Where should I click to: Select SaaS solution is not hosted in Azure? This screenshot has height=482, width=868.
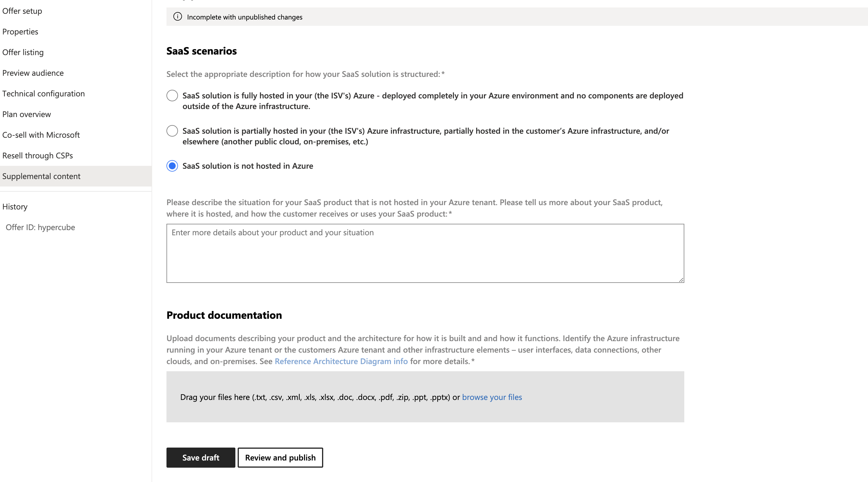[x=172, y=166]
